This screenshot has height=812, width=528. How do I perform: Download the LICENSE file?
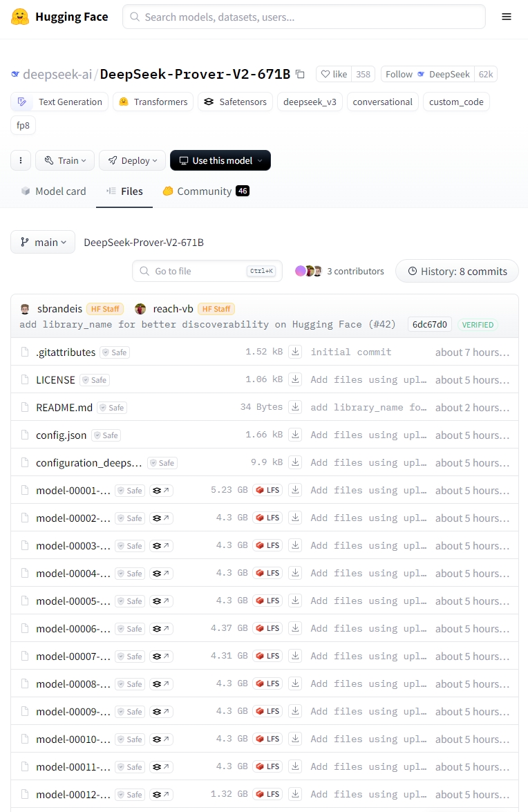295,379
